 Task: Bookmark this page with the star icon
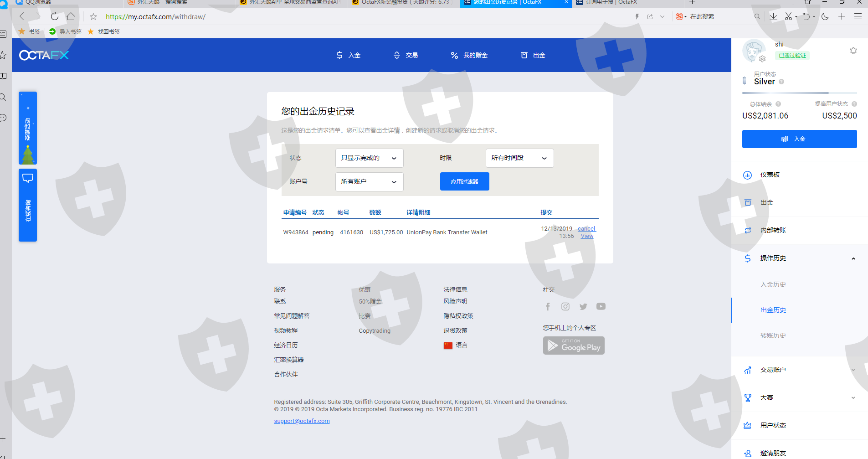pos(93,16)
